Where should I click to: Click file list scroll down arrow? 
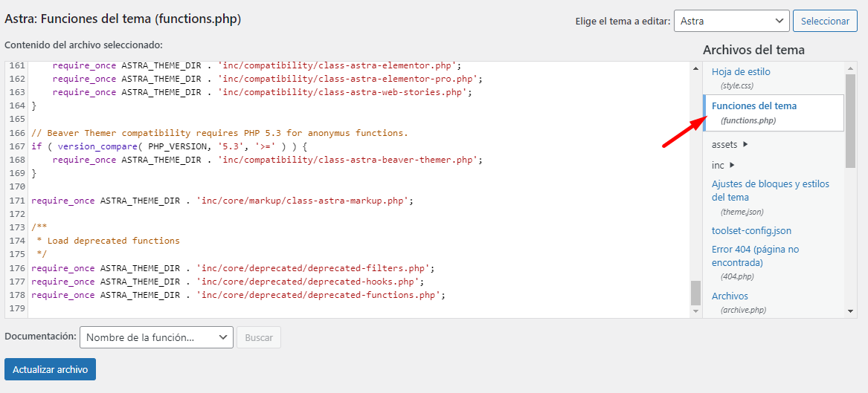tap(851, 312)
